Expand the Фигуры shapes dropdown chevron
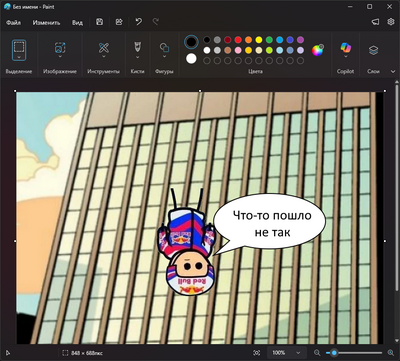The height and width of the screenshot is (361, 400). [x=164, y=57]
